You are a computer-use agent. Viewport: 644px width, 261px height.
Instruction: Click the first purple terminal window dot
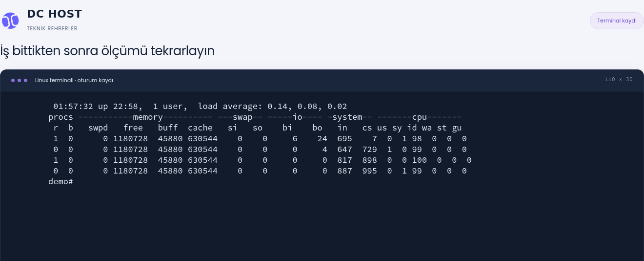coord(13,80)
